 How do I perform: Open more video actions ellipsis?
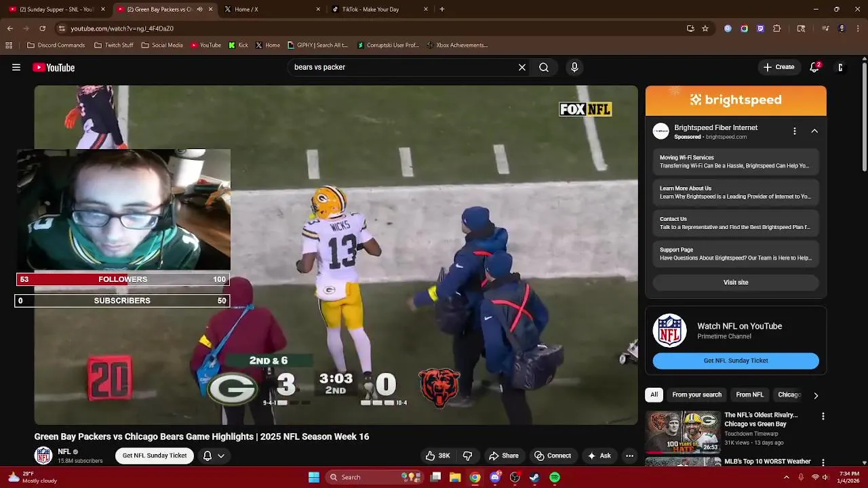click(x=629, y=455)
